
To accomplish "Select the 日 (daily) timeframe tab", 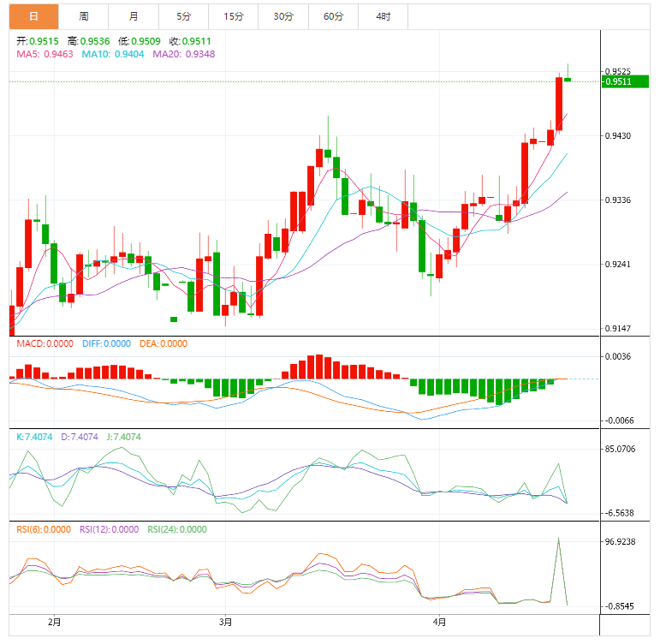I will pos(33,16).
